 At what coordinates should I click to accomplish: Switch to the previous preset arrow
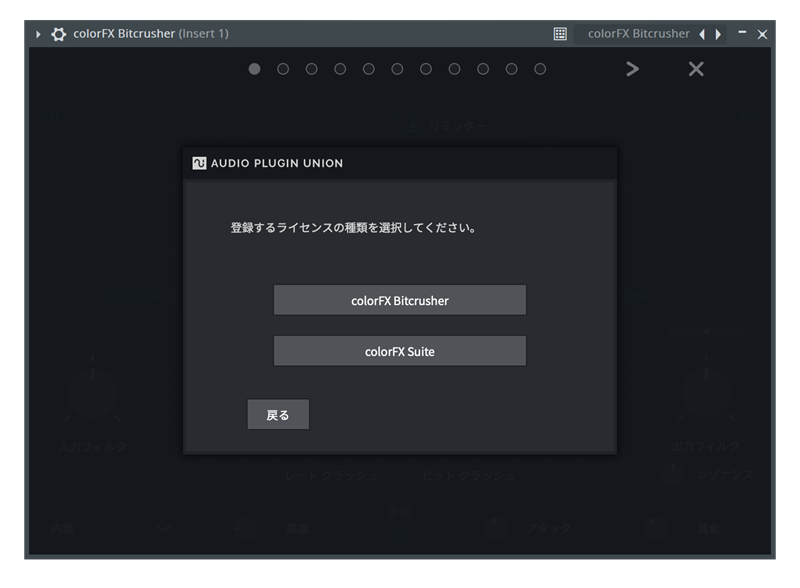click(x=702, y=34)
